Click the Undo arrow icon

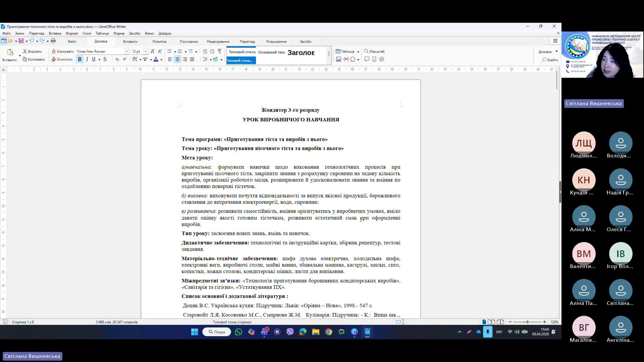32,41
